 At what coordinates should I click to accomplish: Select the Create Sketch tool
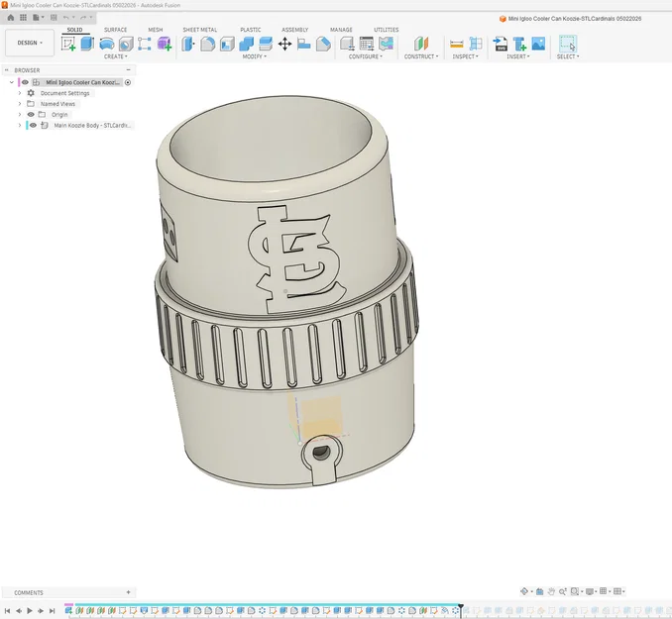68,44
